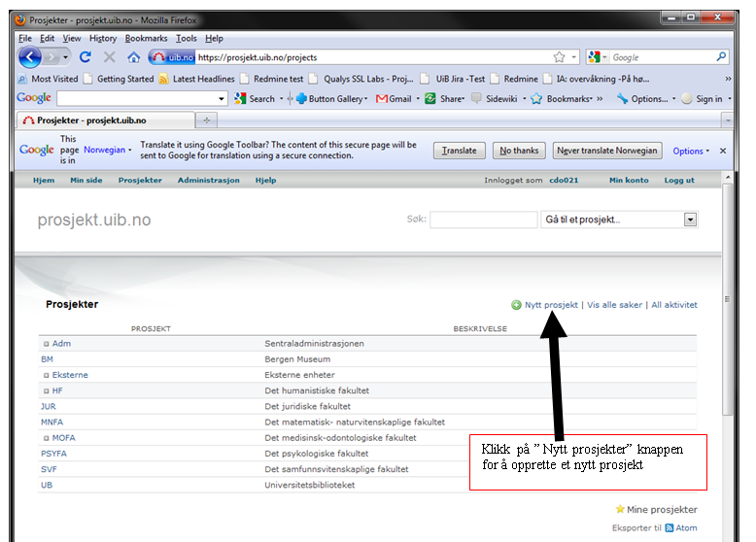
Task: Open the 'Vis alle saker' link
Action: tap(614, 305)
